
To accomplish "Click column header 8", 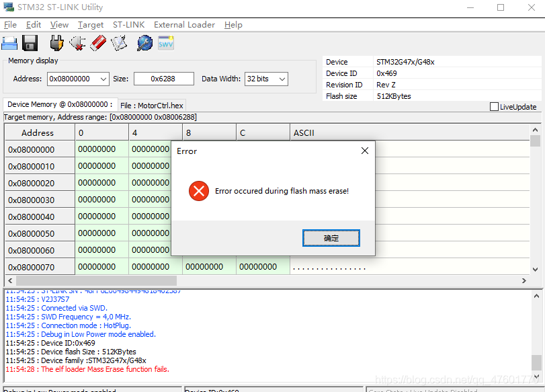I will (x=209, y=132).
